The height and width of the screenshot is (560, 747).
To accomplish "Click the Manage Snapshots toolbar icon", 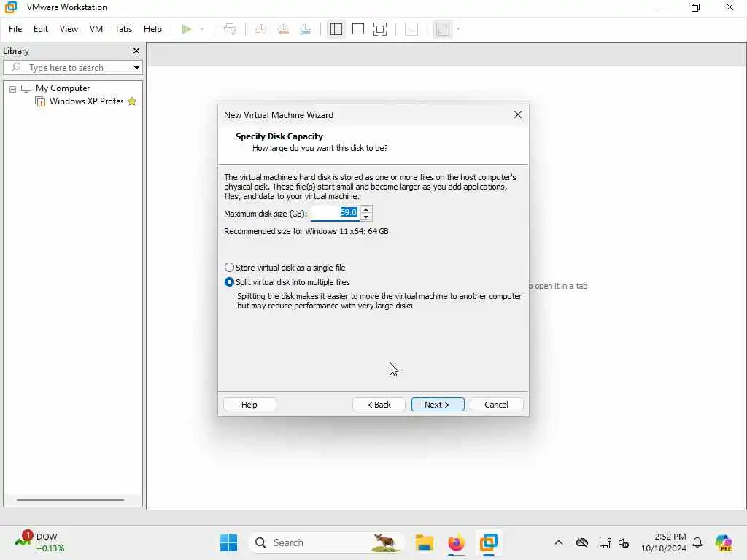I will [306, 29].
